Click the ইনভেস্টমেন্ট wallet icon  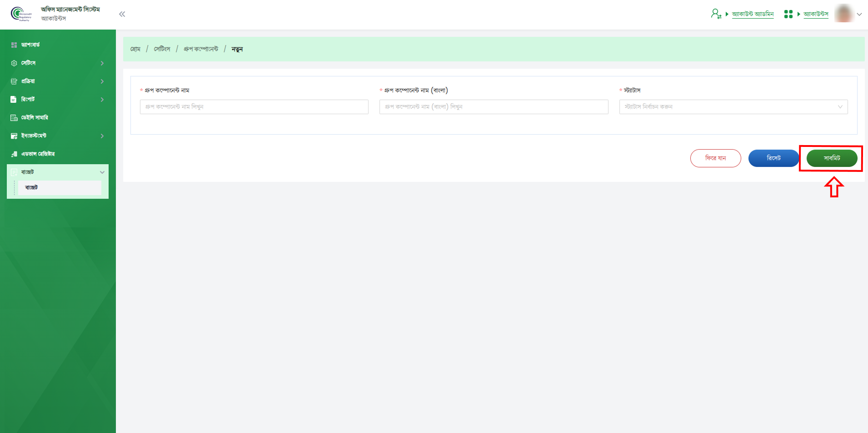coord(14,136)
